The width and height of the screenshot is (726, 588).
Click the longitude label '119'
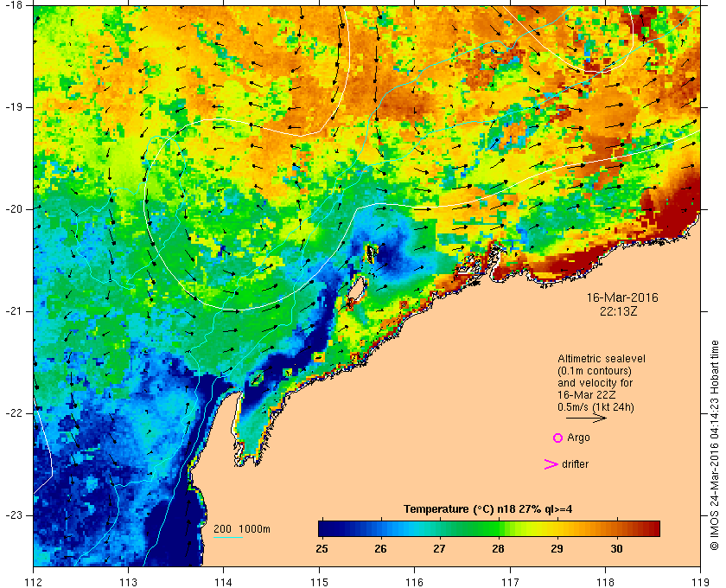tap(700, 582)
